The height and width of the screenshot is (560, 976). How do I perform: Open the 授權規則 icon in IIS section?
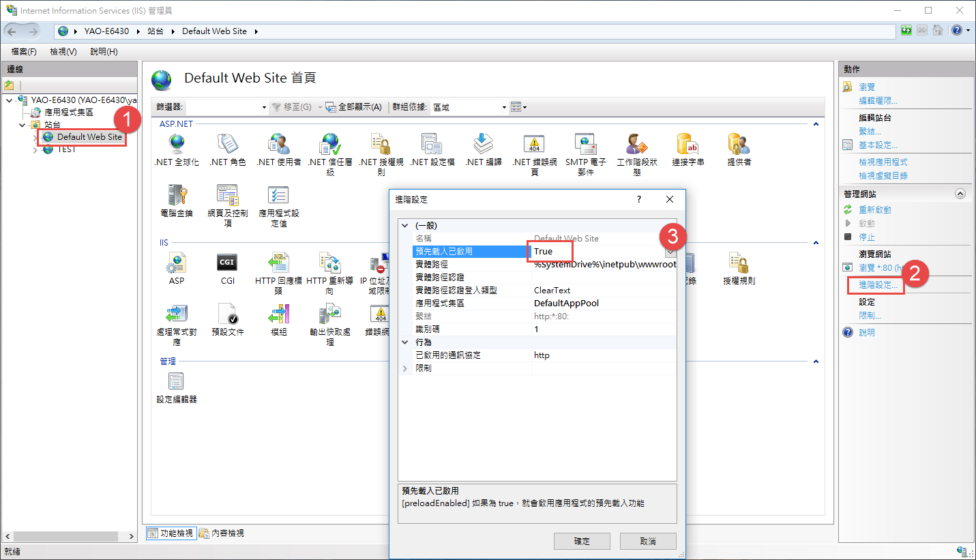[x=739, y=269]
